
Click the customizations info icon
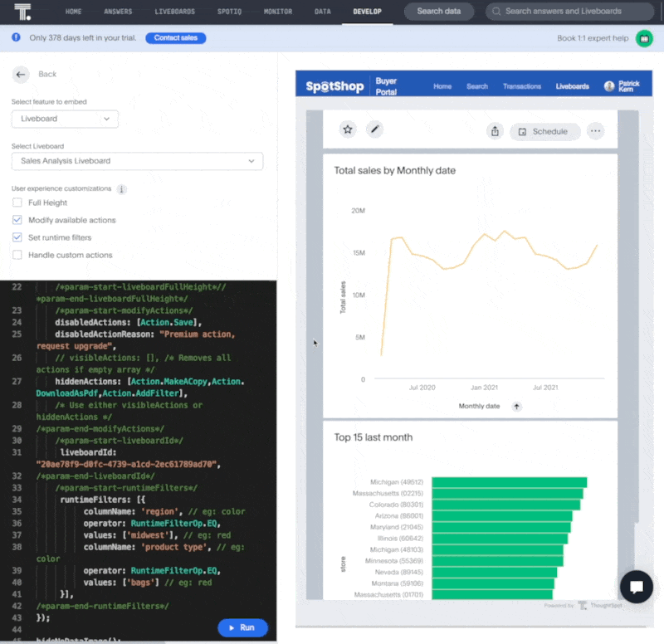(121, 189)
